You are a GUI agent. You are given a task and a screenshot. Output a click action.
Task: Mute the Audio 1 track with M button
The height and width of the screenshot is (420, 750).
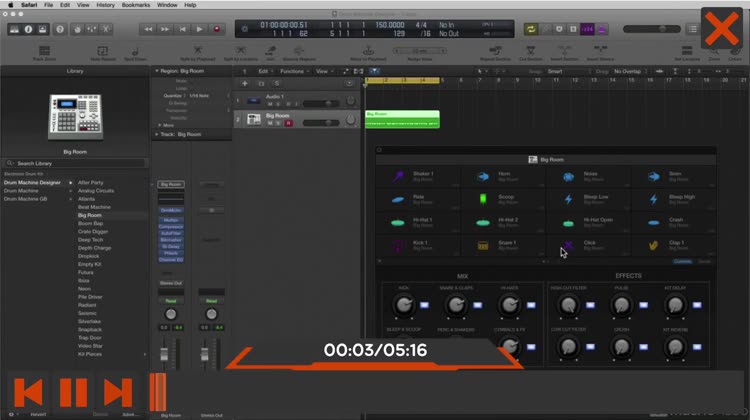[270, 104]
